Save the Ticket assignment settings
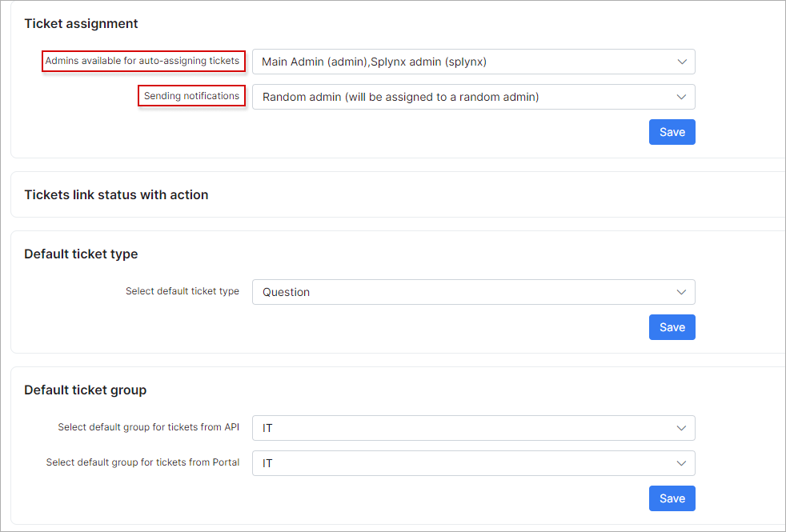The width and height of the screenshot is (786, 532). point(672,132)
